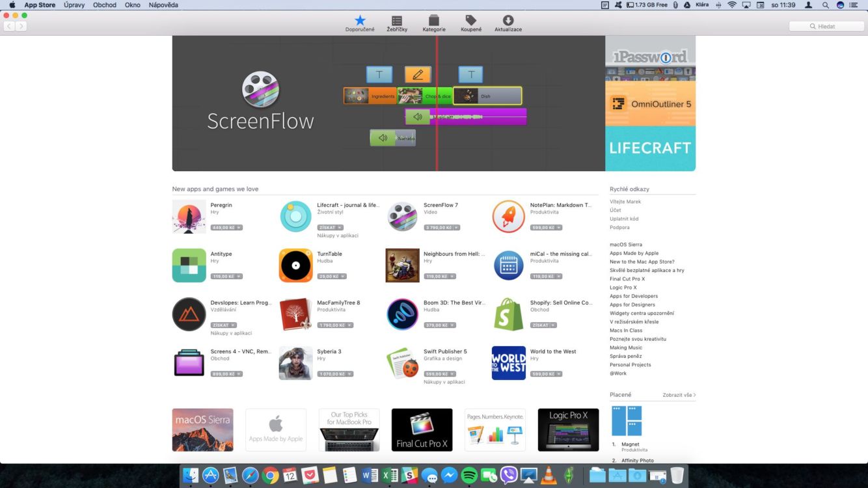Select the Shopify app icon
This screenshot has height=488, width=868.
pyautogui.click(x=508, y=314)
